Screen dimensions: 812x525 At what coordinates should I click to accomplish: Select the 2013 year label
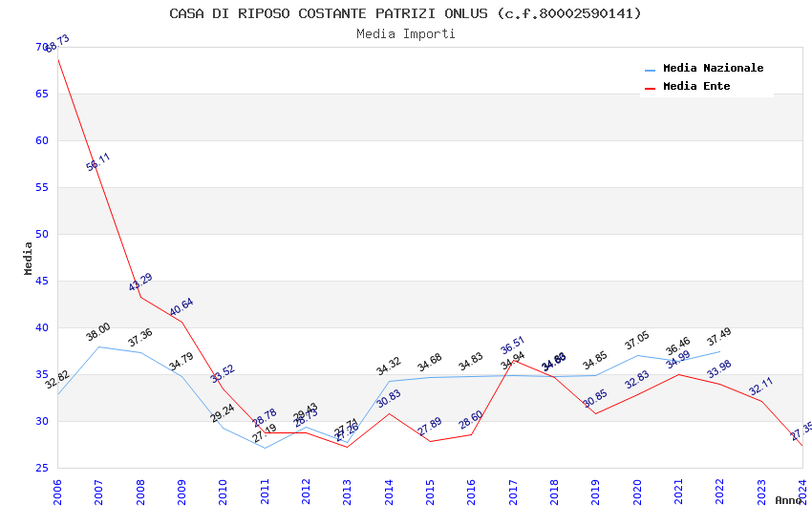348,492
